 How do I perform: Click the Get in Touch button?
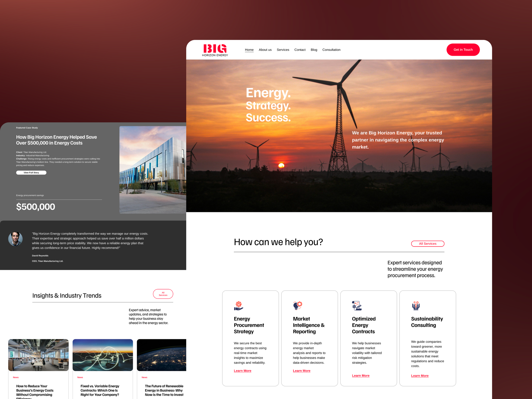tap(463, 50)
